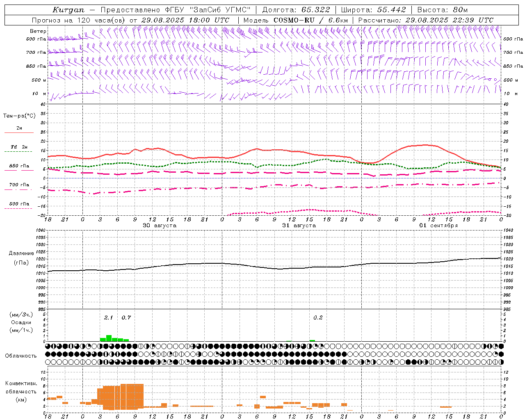Click the 'Тем-ра(°C)' temperature panel label

19,116
